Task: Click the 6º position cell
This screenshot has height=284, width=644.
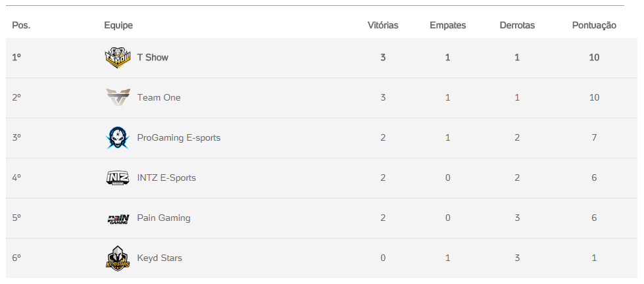Action: (x=16, y=258)
